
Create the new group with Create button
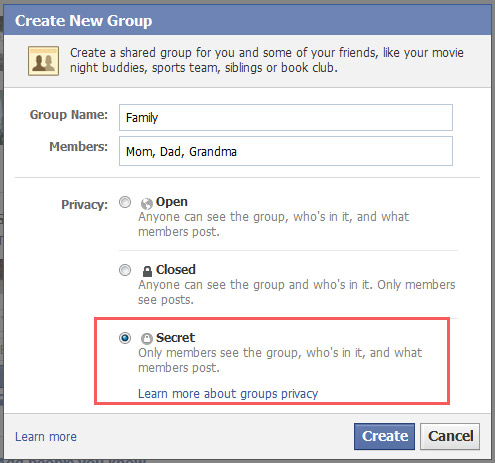(x=384, y=436)
